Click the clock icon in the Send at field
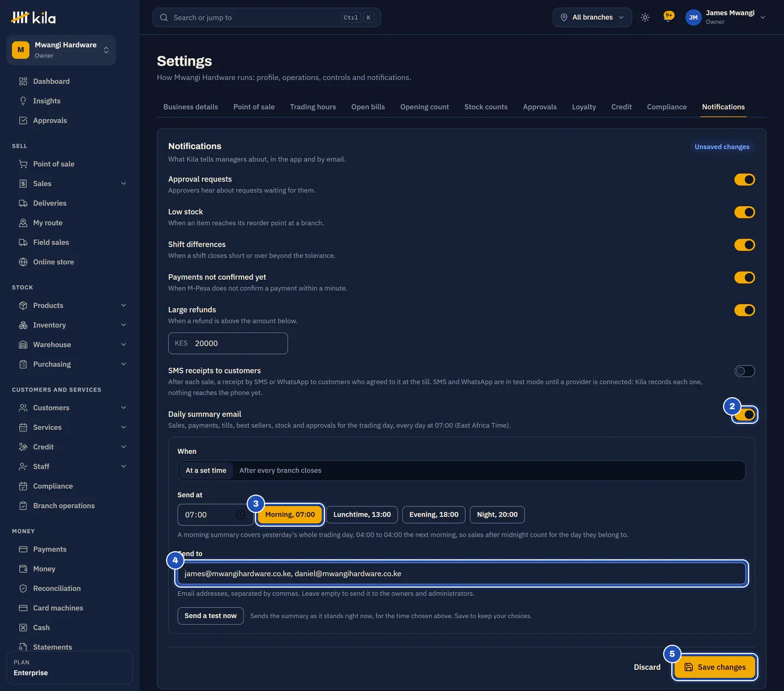 (241, 515)
